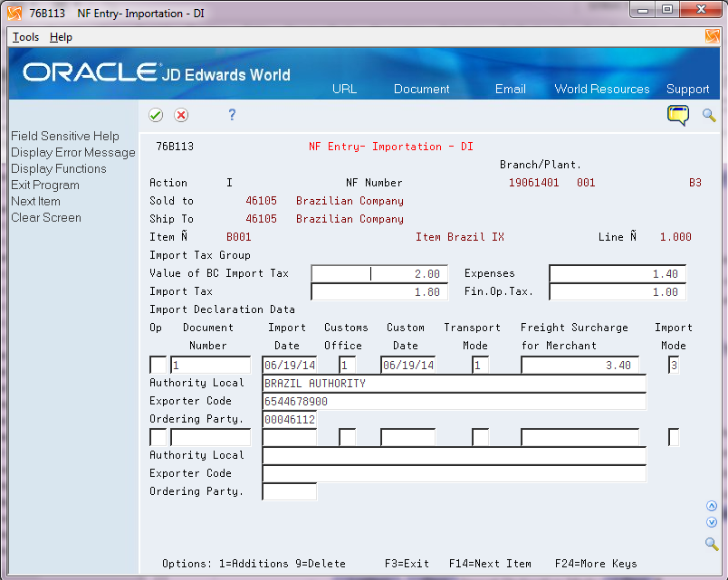The height and width of the screenshot is (580, 728).
Task: Click the empty second Ordering Party field
Action: coord(289,492)
